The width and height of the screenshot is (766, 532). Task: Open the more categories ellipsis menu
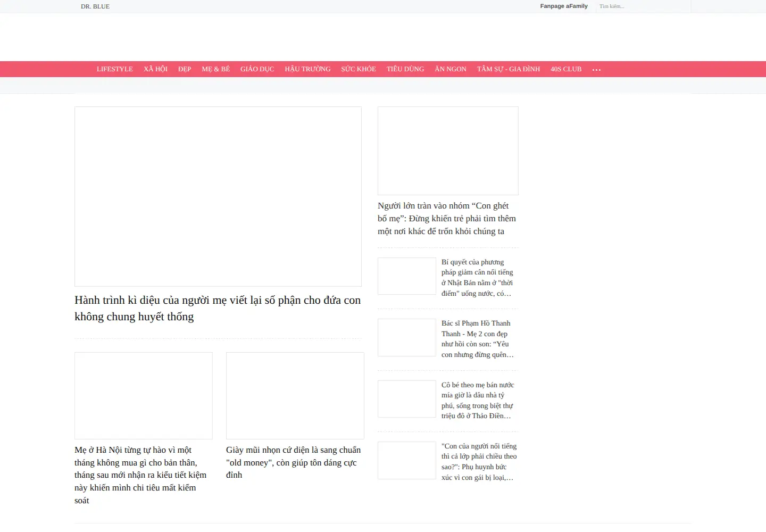596,70
